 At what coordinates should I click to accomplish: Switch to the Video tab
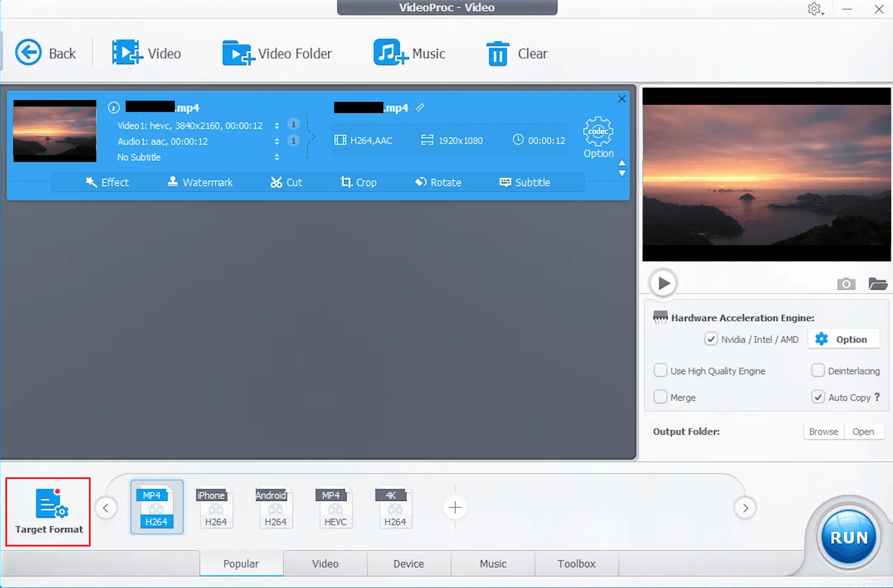[x=325, y=564]
